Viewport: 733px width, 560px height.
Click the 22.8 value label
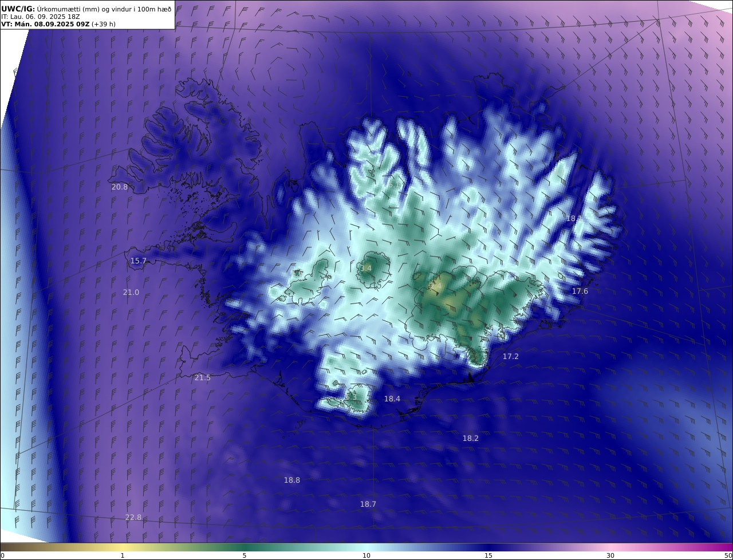click(133, 518)
